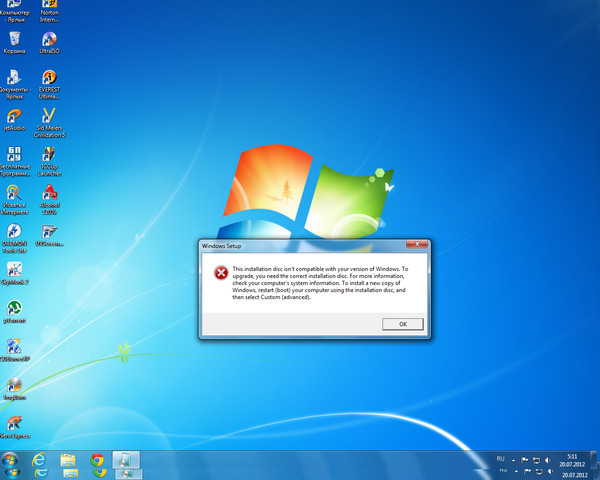Click the error message text in the dialog
This screenshot has height=480, width=600.
320,283
